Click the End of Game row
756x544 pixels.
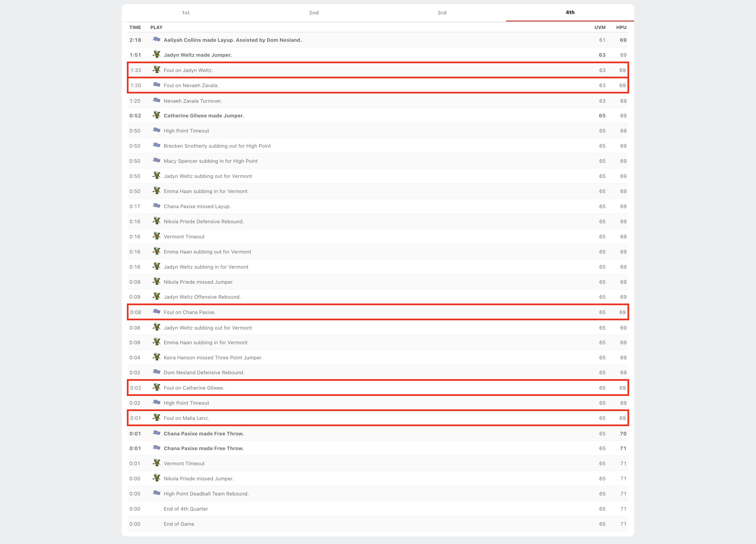179,524
